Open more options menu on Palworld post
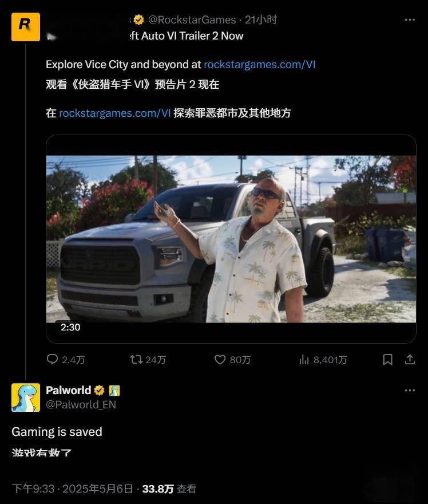 tap(410, 390)
